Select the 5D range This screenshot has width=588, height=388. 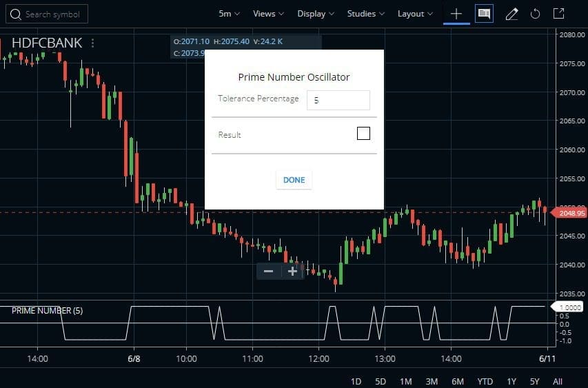pyautogui.click(x=381, y=382)
